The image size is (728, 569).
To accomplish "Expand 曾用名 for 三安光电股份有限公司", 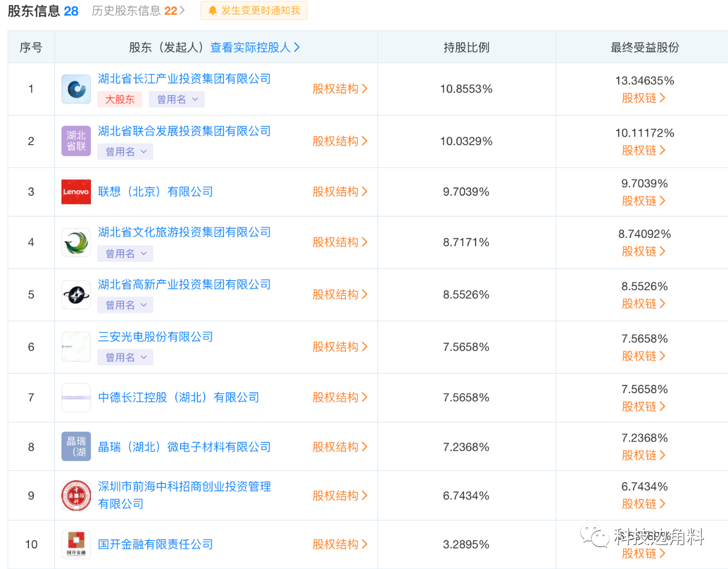I will 125,358.
